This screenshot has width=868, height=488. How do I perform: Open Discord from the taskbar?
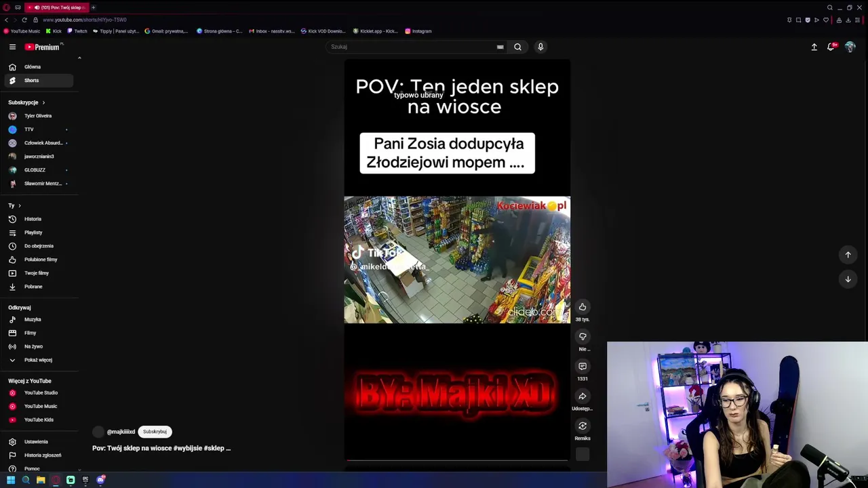pos(100,480)
